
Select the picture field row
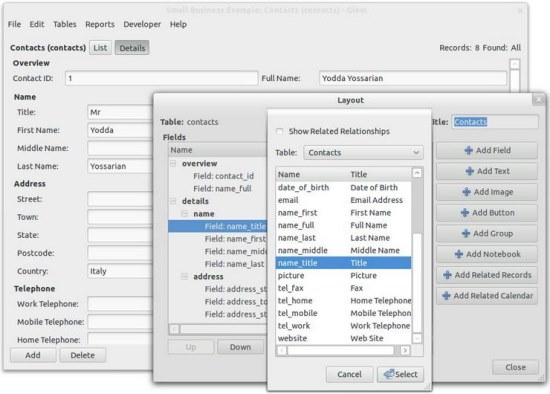343,276
